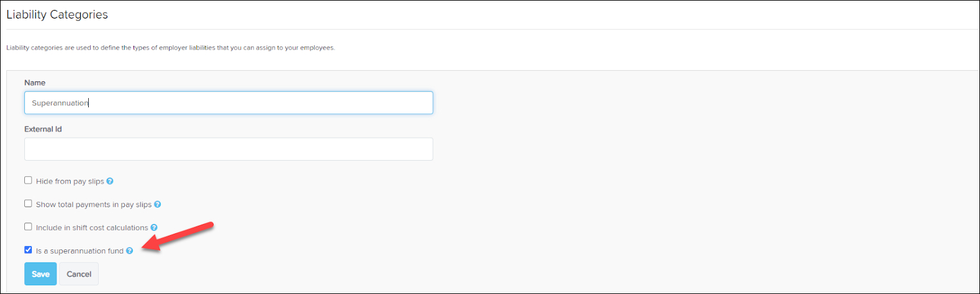Image resolution: width=980 pixels, height=294 pixels.
Task: Open help icon for Show total payments in pay slips
Action: pos(158,205)
